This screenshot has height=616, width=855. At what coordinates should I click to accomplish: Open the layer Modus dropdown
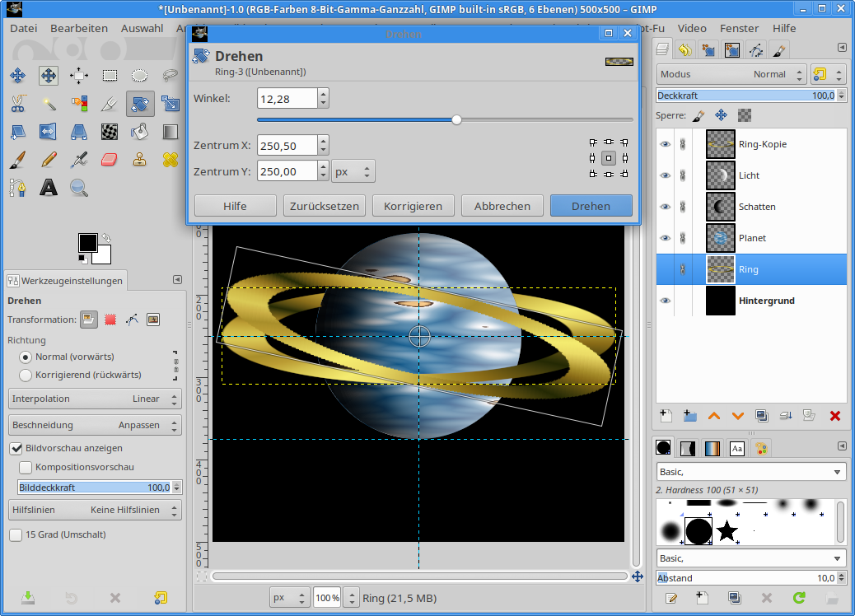pyautogui.click(x=730, y=74)
